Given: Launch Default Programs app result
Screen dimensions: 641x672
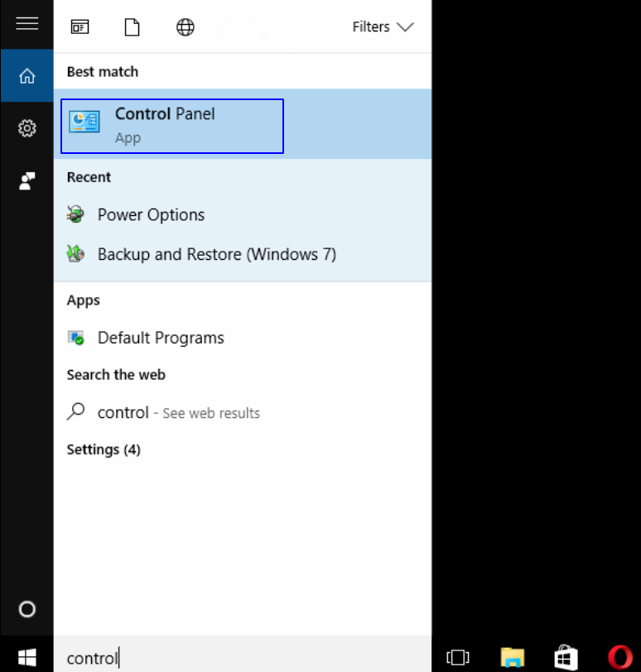Looking at the screenshot, I should tap(243, 338).
